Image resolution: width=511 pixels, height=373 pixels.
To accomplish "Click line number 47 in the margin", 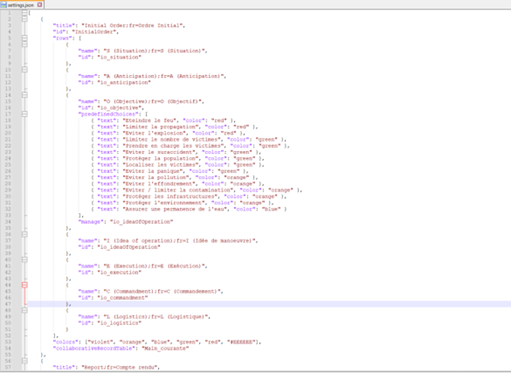I will [x=8, y=304].
